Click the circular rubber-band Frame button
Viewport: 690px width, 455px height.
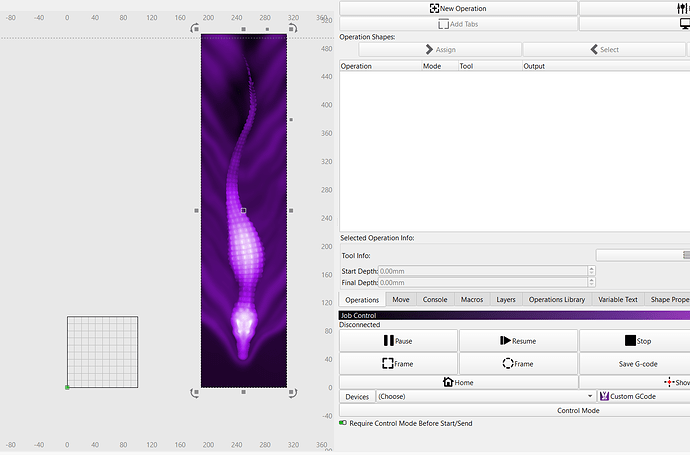(518, 363)
